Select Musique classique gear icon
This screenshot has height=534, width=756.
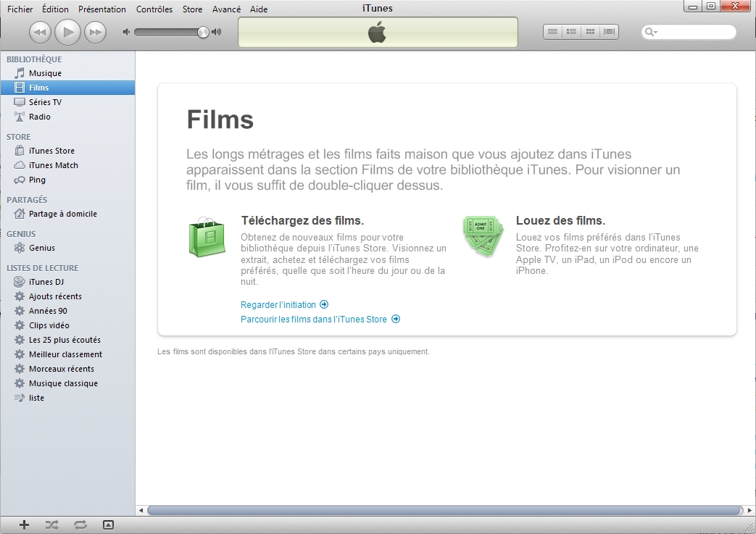[x=20, y=383]
